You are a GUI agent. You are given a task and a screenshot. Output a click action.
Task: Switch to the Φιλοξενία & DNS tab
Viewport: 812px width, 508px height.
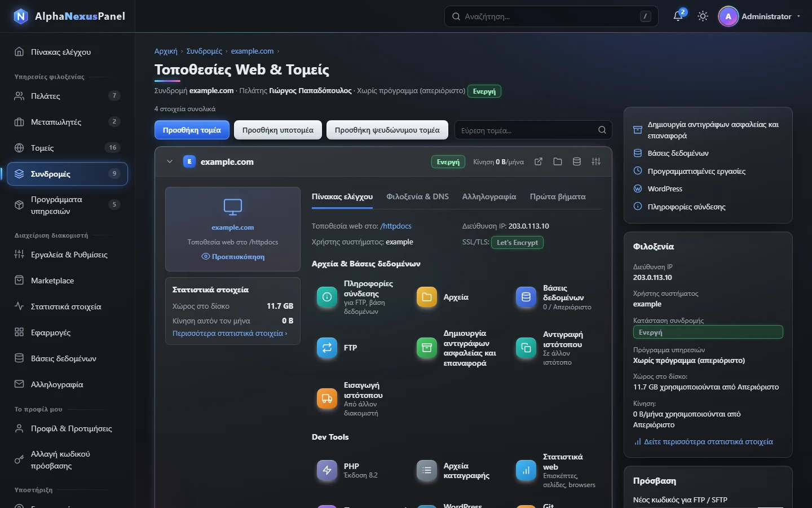coord(417,197)
